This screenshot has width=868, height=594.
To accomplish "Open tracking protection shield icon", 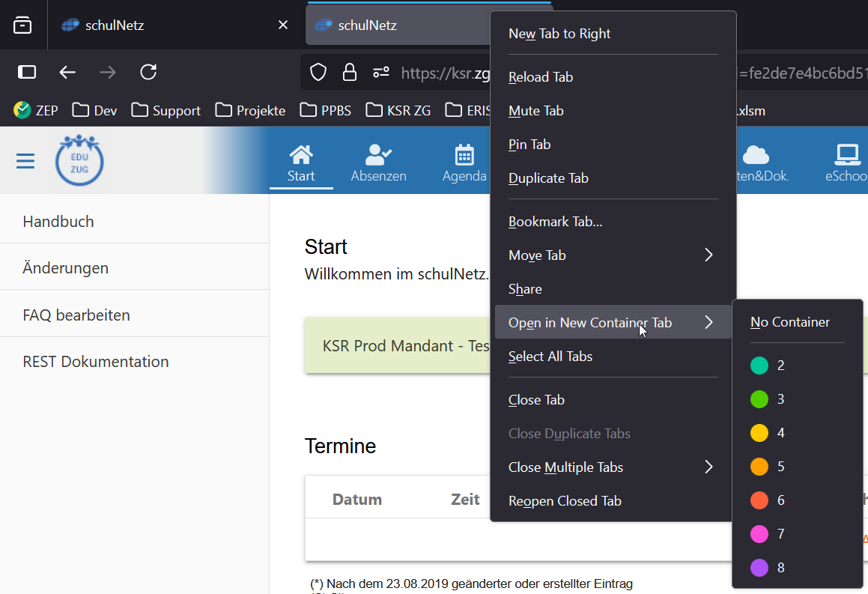I will (318, 72).
